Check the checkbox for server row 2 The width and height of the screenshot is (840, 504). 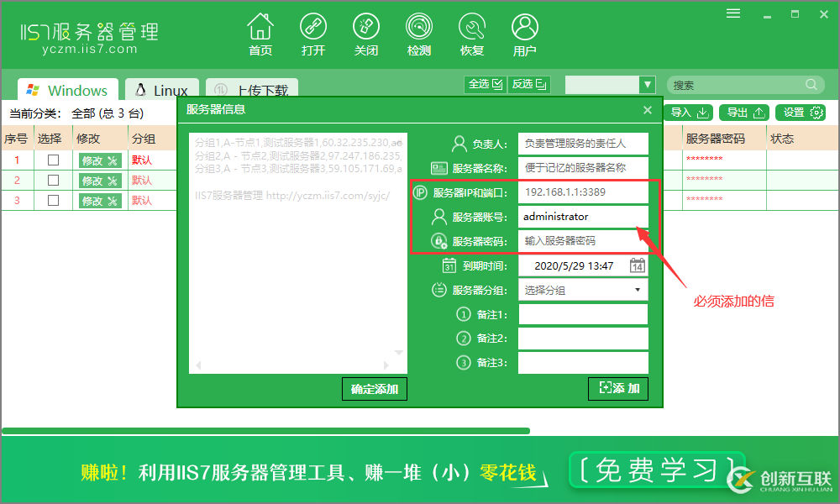(x=53, y=180)
